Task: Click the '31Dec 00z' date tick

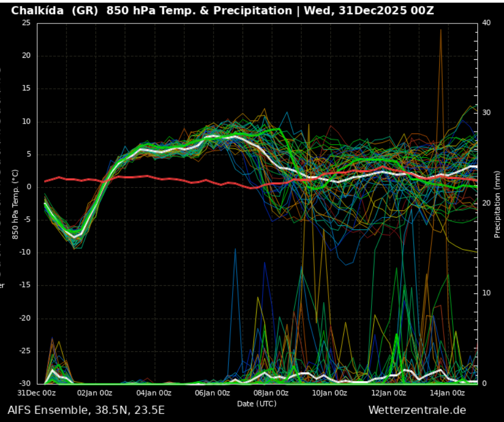Action: [37, 393]
